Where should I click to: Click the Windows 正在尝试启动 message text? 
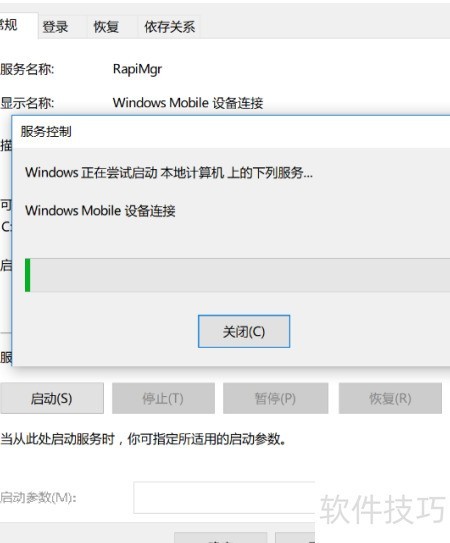[169, 172]
